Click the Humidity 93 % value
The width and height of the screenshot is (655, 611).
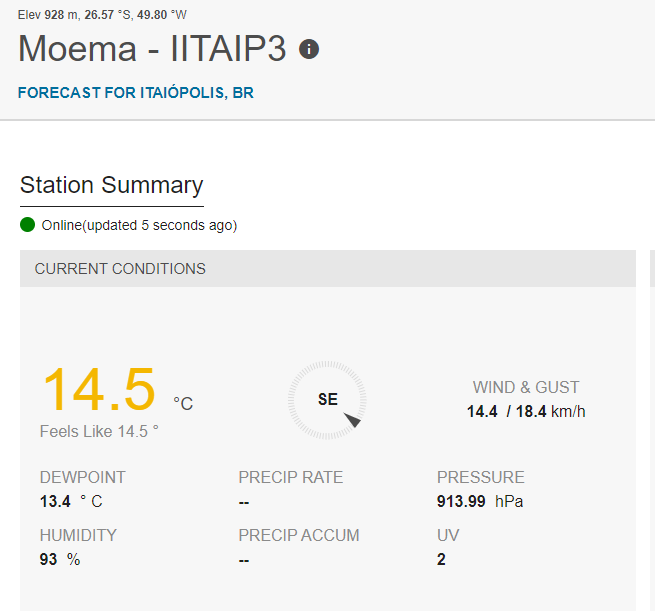tap(60, 559)
